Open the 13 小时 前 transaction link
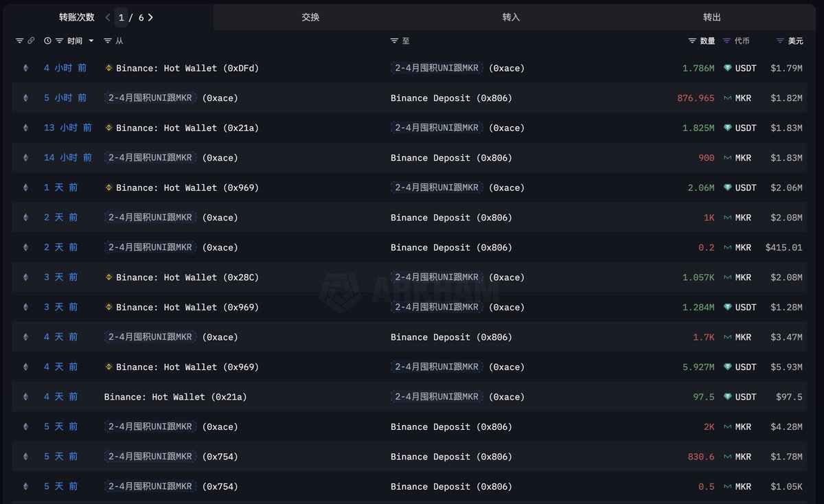 point(68,128)
